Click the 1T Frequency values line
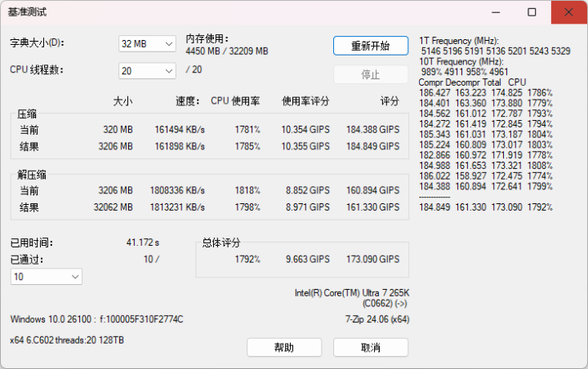 click(496, 51)
